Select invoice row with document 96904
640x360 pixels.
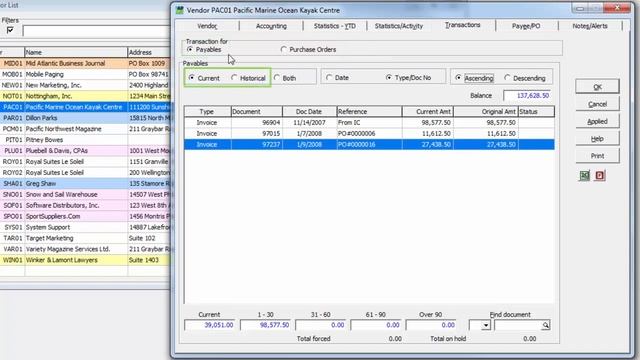[x=369, y=122]
